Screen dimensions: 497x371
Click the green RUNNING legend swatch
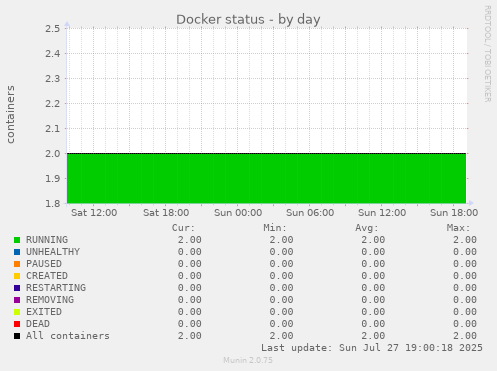click(x=17, y=240)
